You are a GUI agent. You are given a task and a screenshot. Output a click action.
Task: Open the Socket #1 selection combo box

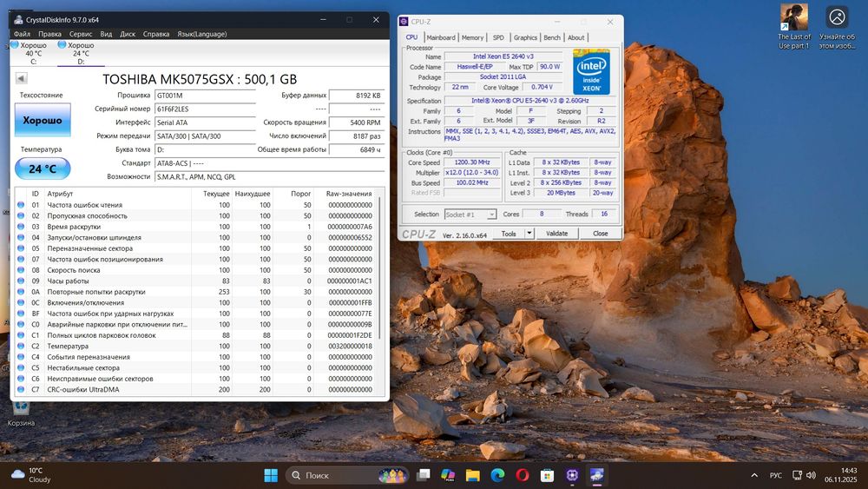pos(470,215)
